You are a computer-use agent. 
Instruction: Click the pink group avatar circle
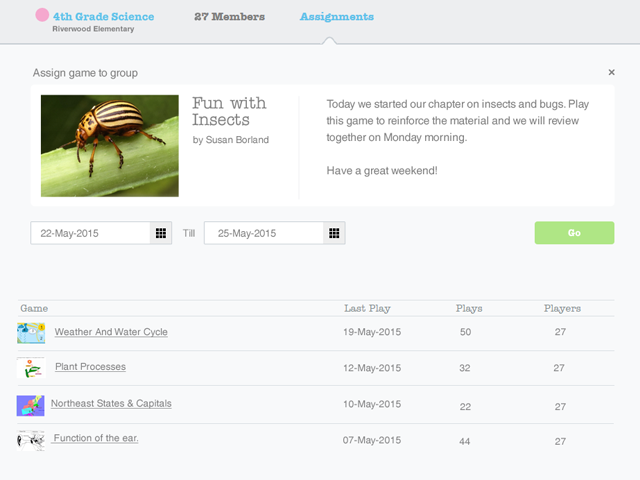pos(42,15)
